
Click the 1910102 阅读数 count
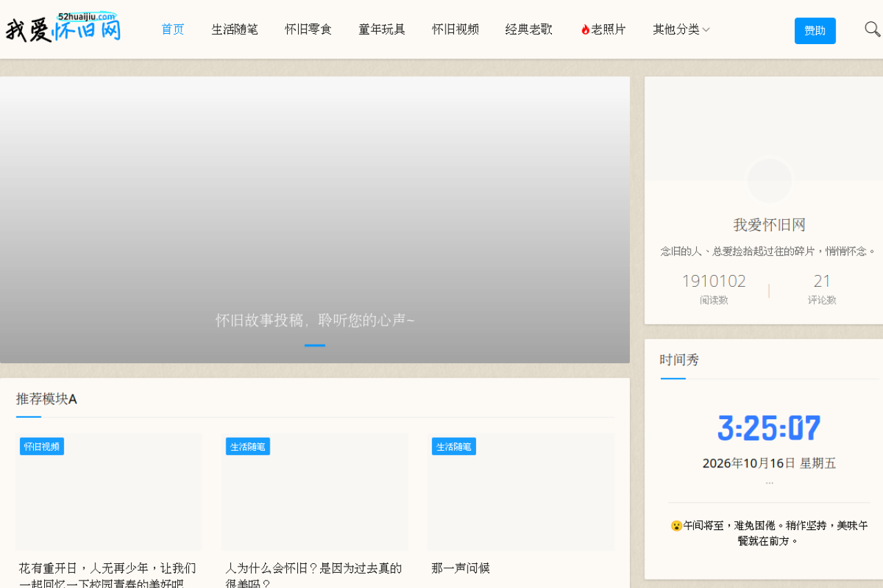tap(714, 281)
